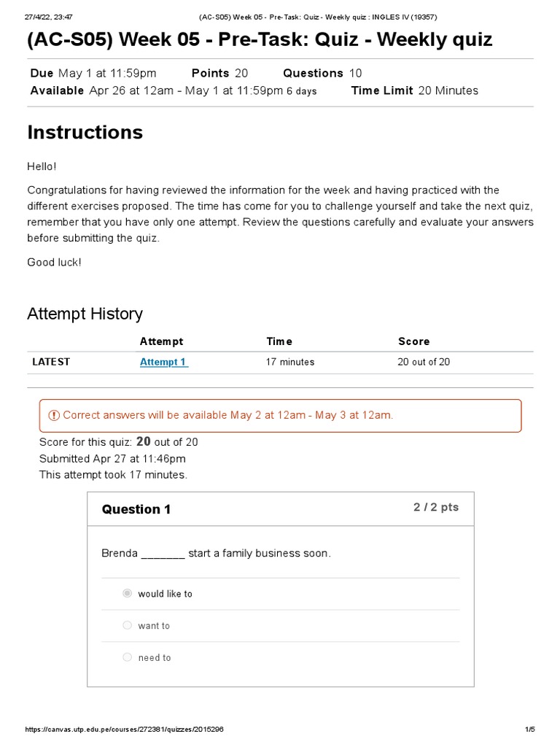This screenshot has height=747, width=560.
Task: Click the Attempt column header
Action: pyautogui.click(x=161, y=341)
